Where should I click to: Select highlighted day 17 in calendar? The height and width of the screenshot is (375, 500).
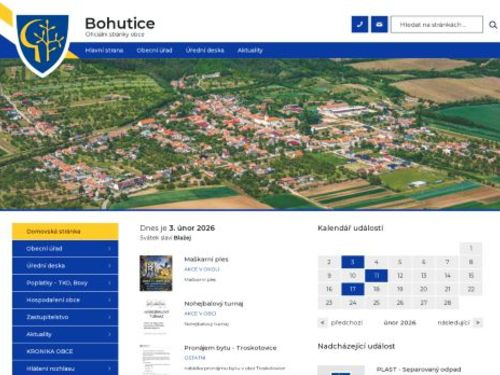pyautogui.click(x=353, y=289)
